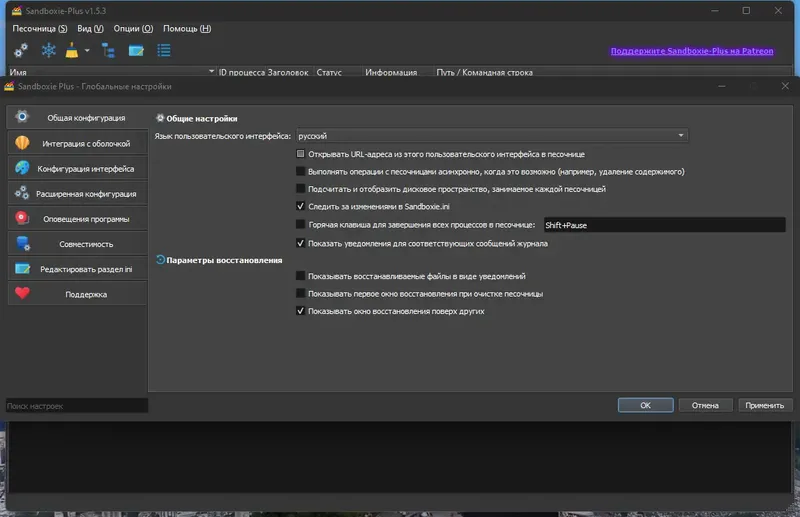Enable Показывать восстанавливаемые файлы в виде уведомлений

(x=301, y=276)
